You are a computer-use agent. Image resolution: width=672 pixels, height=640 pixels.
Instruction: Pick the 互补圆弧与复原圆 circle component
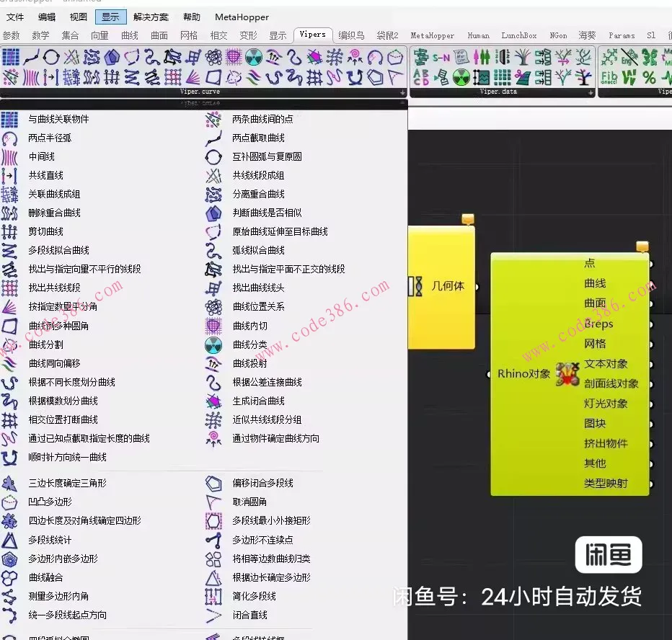(x=266, y=156)
